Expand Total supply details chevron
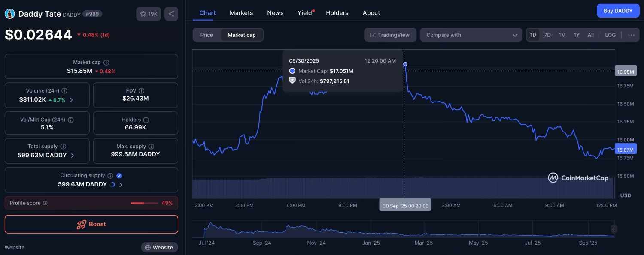 coord(72,156)
